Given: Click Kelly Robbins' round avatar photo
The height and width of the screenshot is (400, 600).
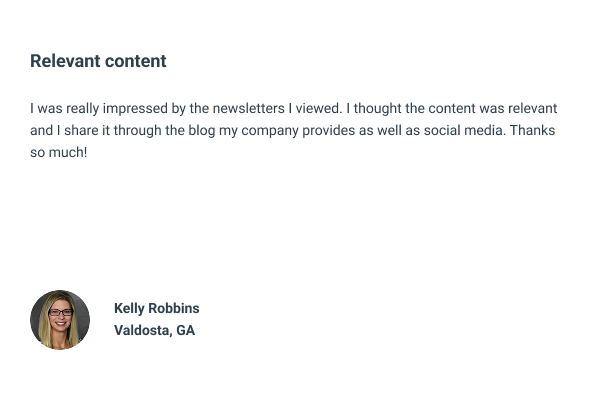Looking at the screenshot, I should (60, 320).
